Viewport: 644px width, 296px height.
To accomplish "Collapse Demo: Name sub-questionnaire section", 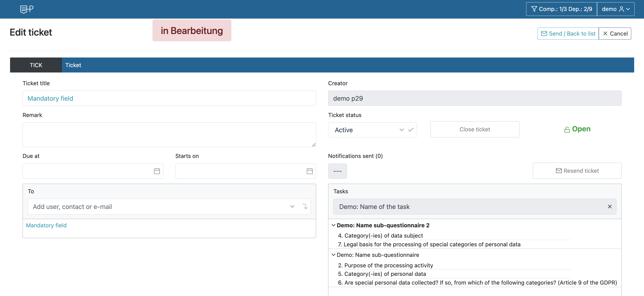I will tap(333, 255).
